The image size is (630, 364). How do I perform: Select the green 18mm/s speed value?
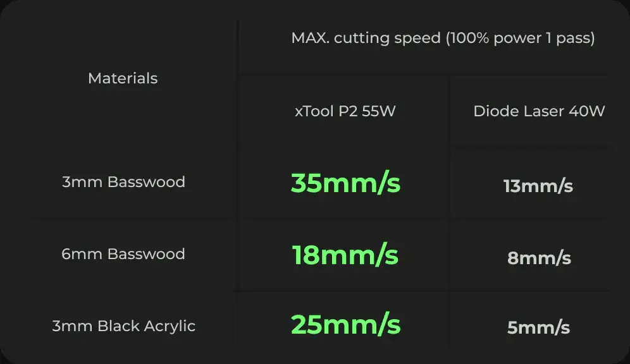tap(345, 255)
